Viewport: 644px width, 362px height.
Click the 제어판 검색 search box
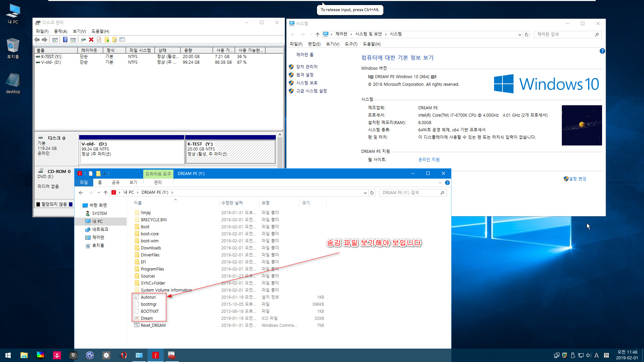click(x=568, y=34)
